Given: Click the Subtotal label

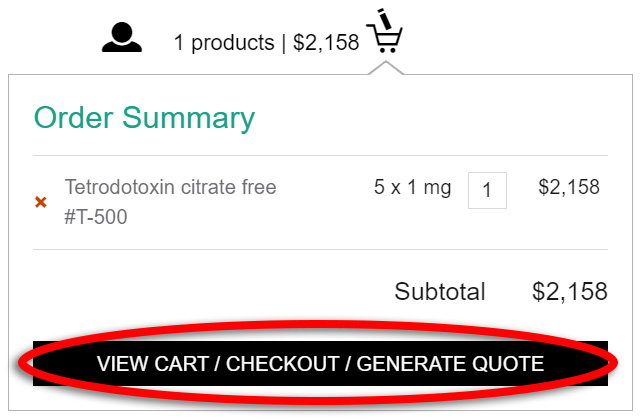Looking at the screenshot, I should (x=440, y=291).
